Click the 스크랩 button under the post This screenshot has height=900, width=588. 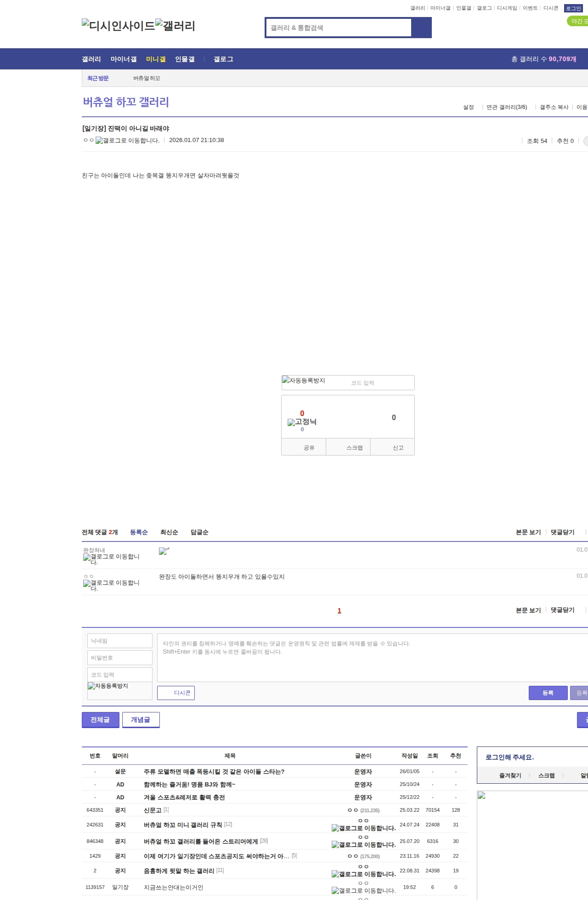[354, 448]
